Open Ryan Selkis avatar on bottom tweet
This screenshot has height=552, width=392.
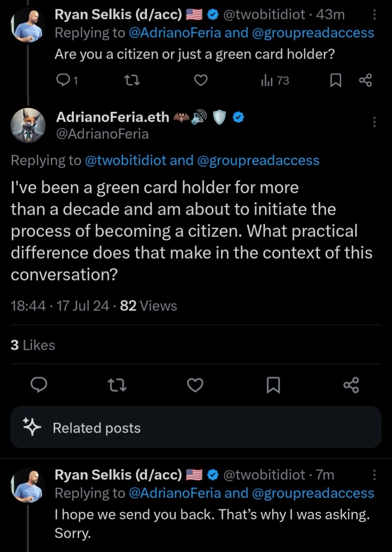(28, 485)
